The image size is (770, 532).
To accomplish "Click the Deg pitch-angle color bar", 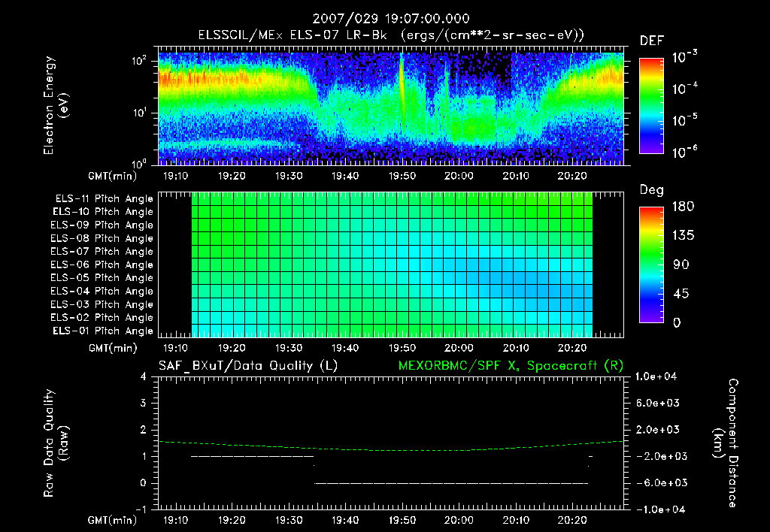I will (651, 264).
